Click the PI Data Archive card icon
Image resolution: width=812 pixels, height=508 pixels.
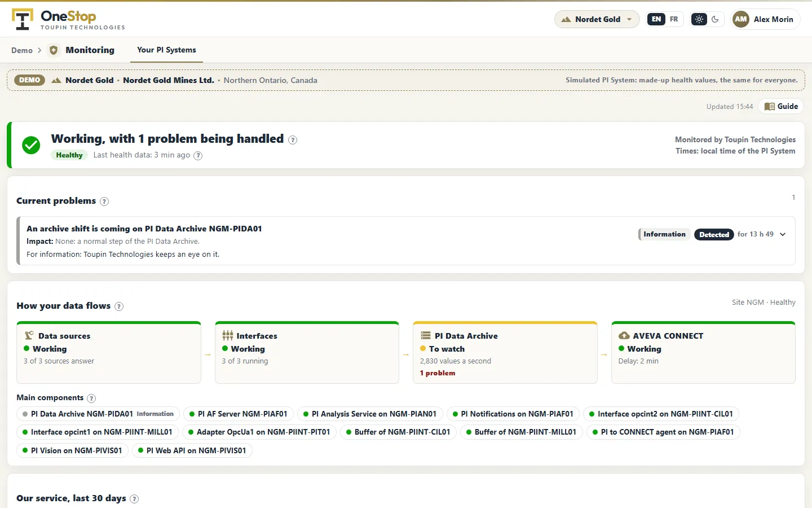(426, 335)
